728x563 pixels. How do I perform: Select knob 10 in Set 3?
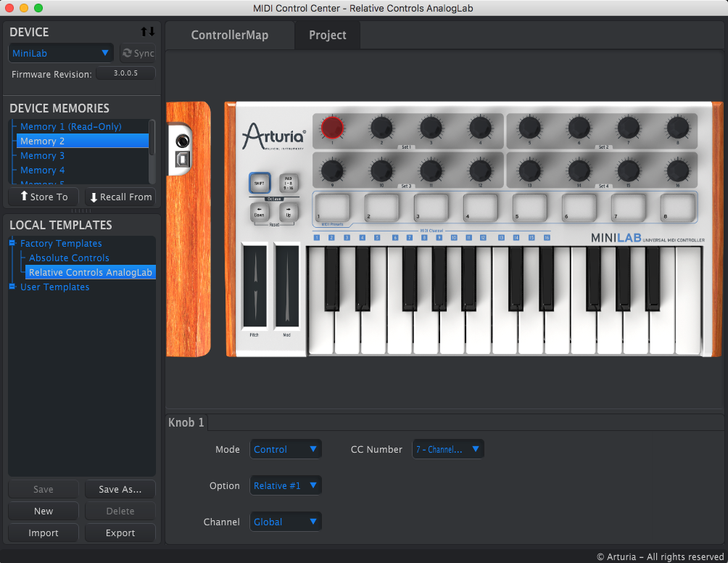pyautogui.click(x=381, y=170)
